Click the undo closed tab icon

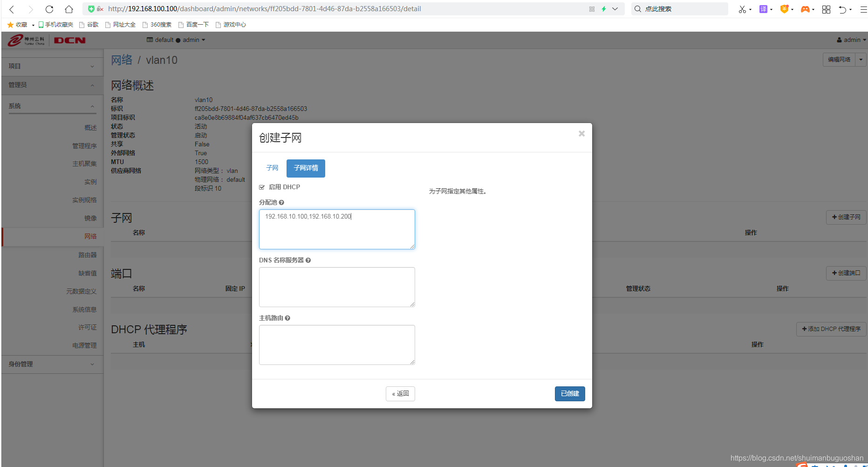point(842,9)
